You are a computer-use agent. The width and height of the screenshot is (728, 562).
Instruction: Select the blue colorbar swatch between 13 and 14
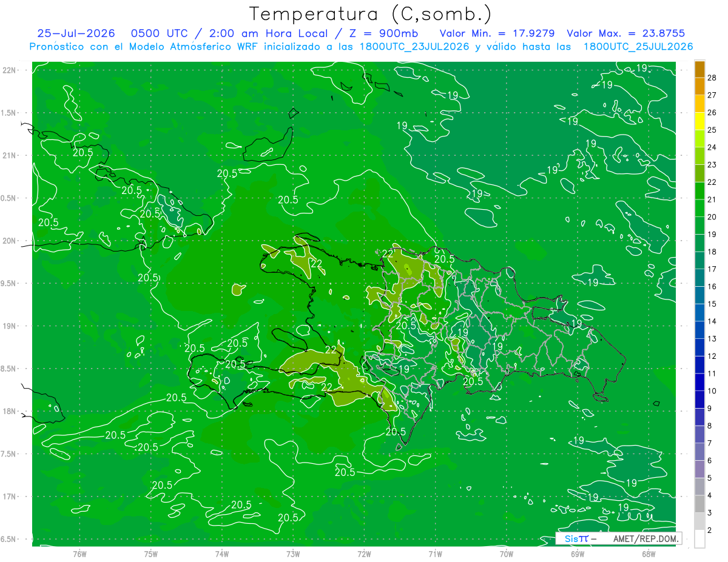[x=699, y=330]
